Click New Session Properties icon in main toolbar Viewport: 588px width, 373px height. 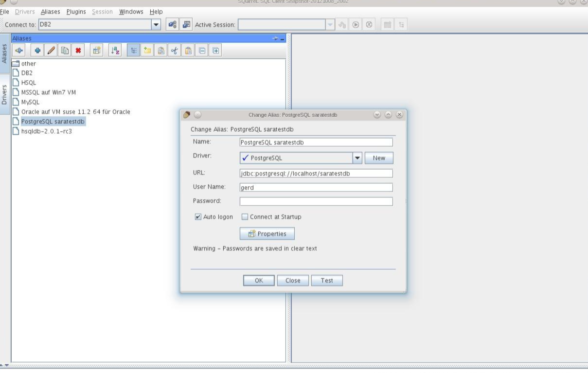click(x=186, y=24)
